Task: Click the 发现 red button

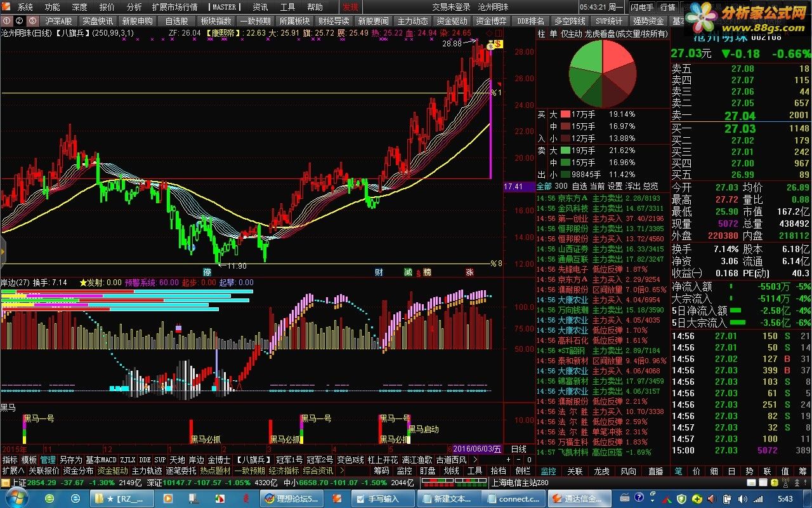Action: pyautogui.click(x=350, y=7)
